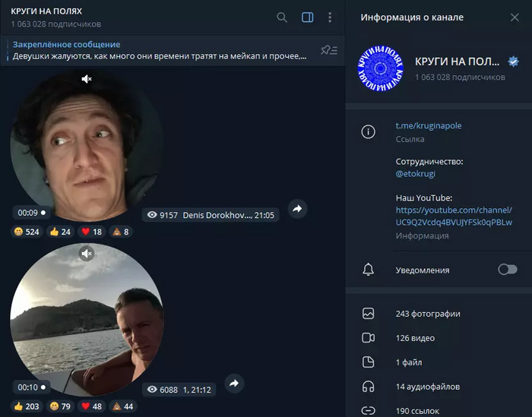Forward the Denis Dorokhov video message
The width and height of the screenshot is (532, 417).
click(x=297, y=208)
